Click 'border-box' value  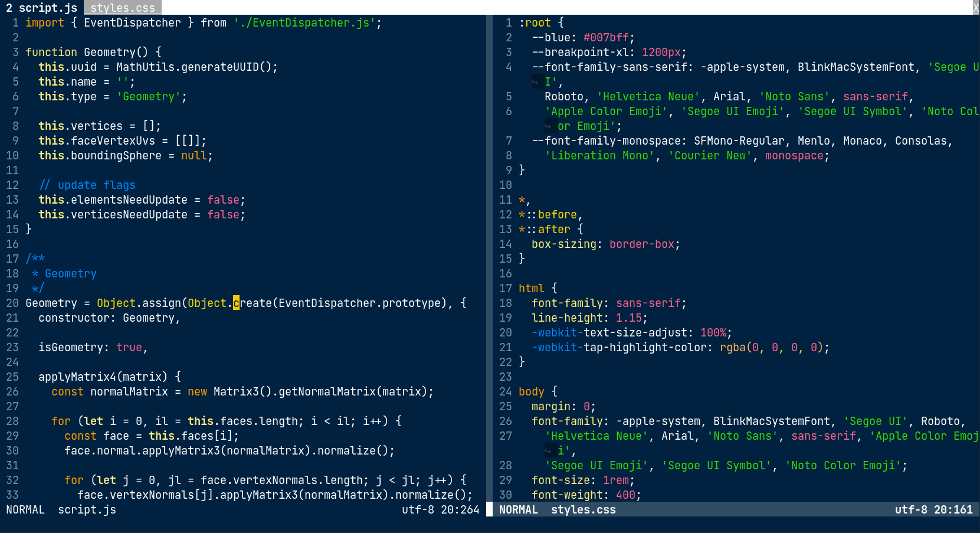[x=642, y=244]
